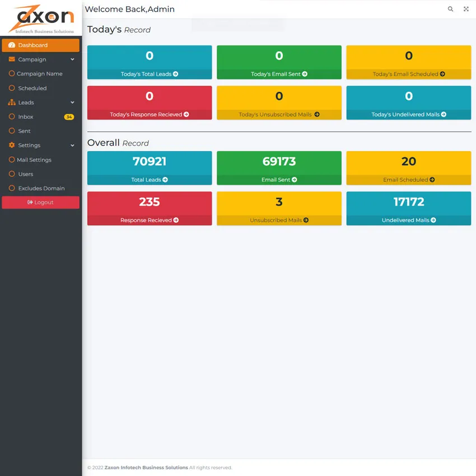Expand the Leads menu chevron

click(73, 102)
